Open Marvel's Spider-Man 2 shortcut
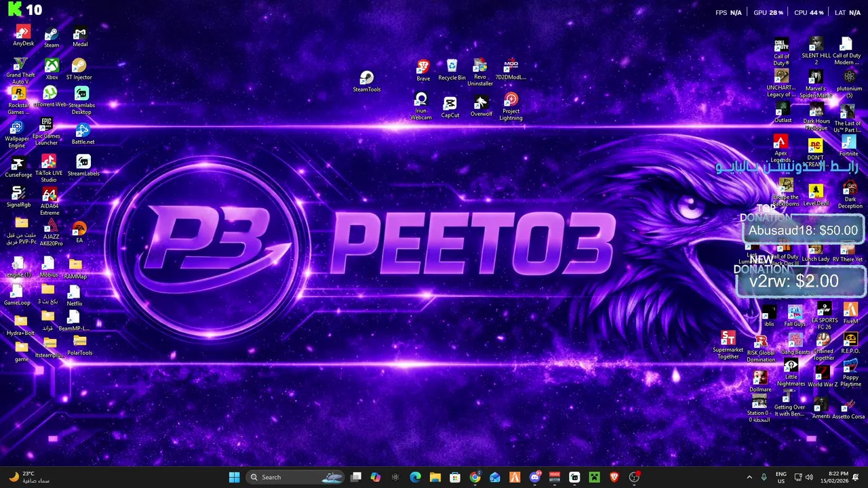The image size is (868, 488). point(816,84)
